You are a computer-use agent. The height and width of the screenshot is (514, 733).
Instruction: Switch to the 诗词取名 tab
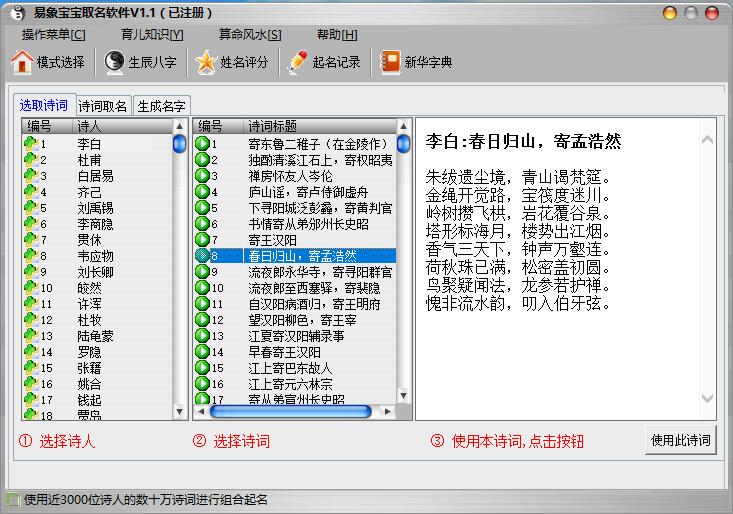tap(102, 106)
